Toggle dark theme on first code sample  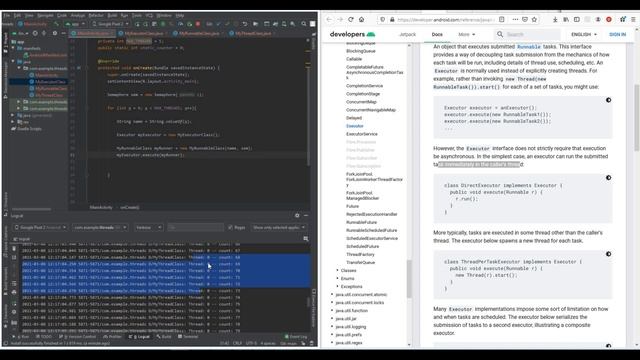608,100
